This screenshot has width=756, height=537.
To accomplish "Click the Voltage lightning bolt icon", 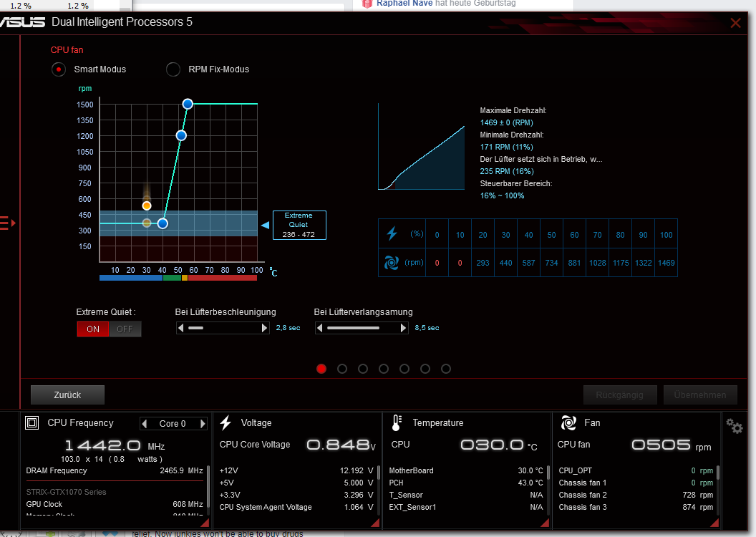I will tap(226, 422).
